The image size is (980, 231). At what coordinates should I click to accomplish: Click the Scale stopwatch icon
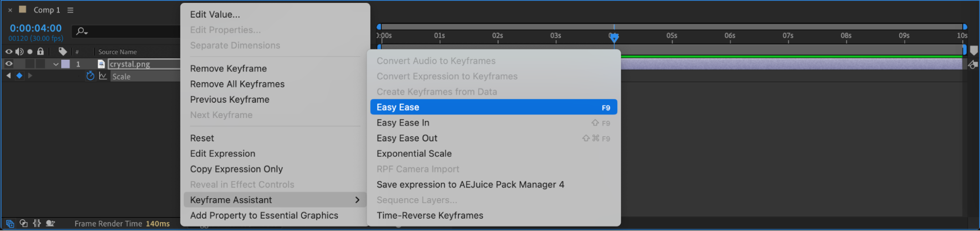(90, 76)
